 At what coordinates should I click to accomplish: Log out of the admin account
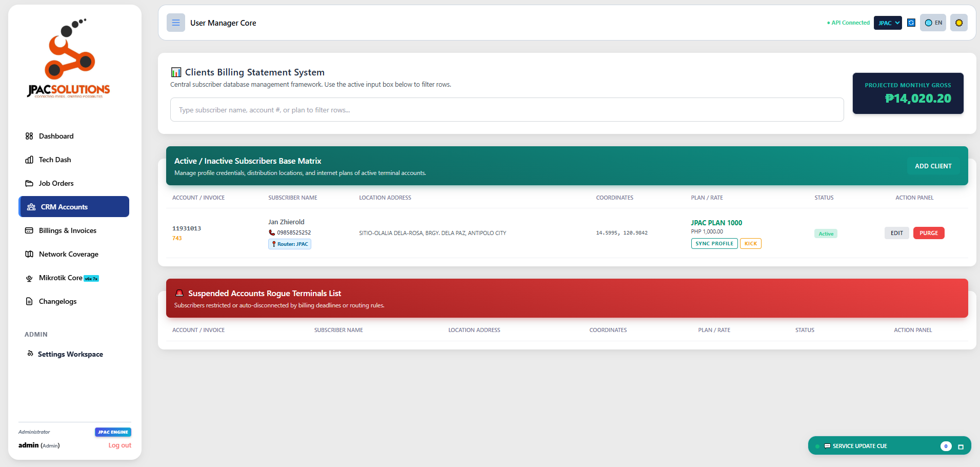point(120,445)
